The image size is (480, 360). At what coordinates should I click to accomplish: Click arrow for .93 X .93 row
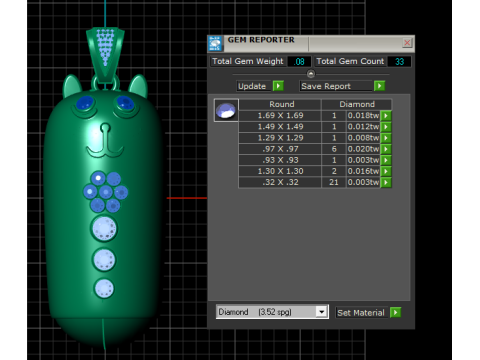point(386,160)
